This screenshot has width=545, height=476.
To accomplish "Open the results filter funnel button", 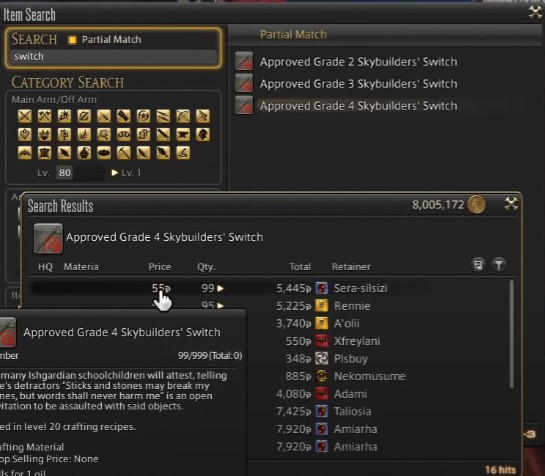I will pyautogui.click(x=499, y=265).
